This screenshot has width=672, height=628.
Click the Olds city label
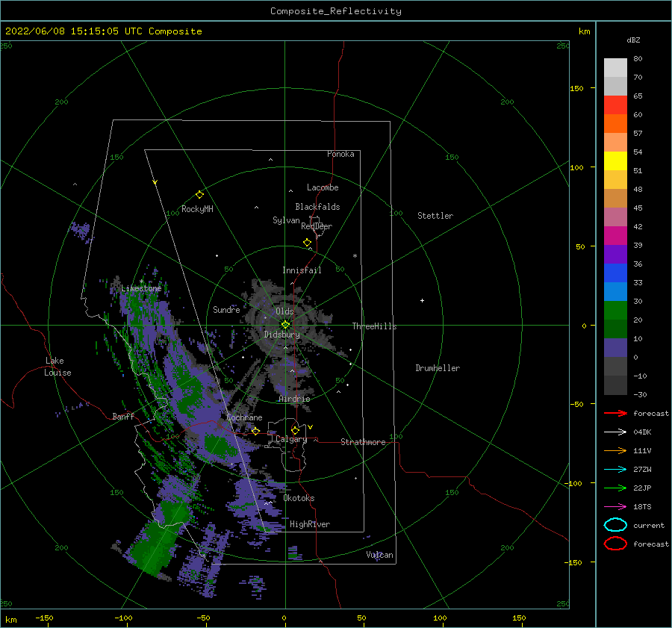(x=284, y=311)
